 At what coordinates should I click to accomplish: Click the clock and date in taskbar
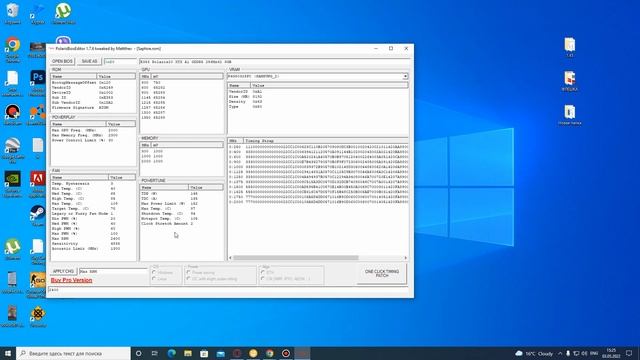611,353
